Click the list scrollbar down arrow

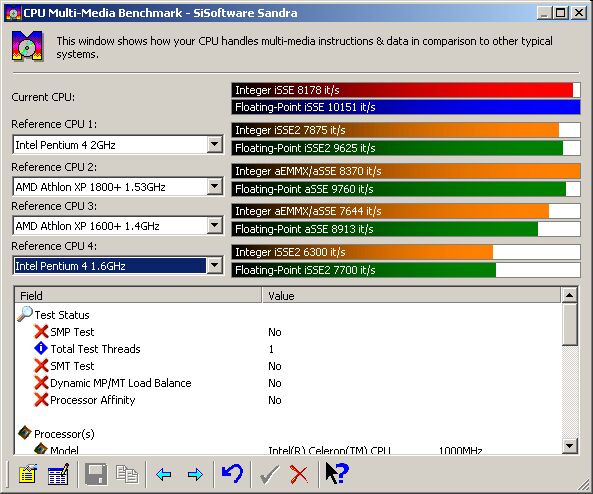570,446
